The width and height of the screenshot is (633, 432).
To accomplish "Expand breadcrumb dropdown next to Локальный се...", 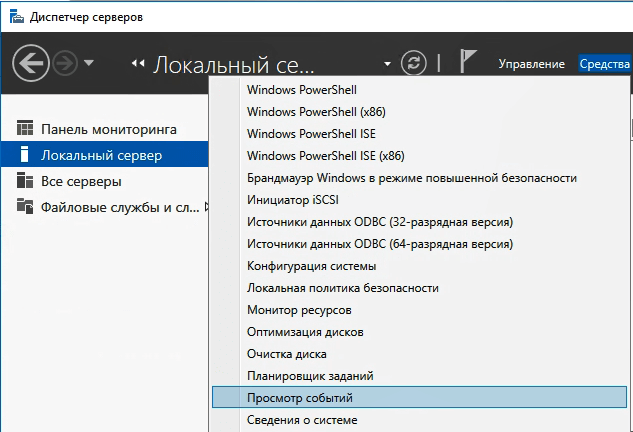I will pyautogui.click(x=387, y=64).
